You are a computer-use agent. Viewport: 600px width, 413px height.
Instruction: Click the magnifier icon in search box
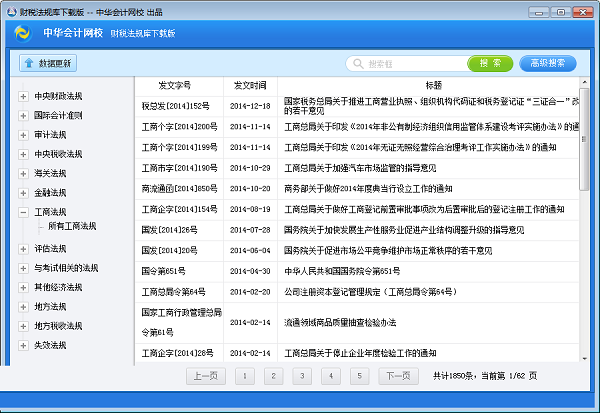[358, 64]
